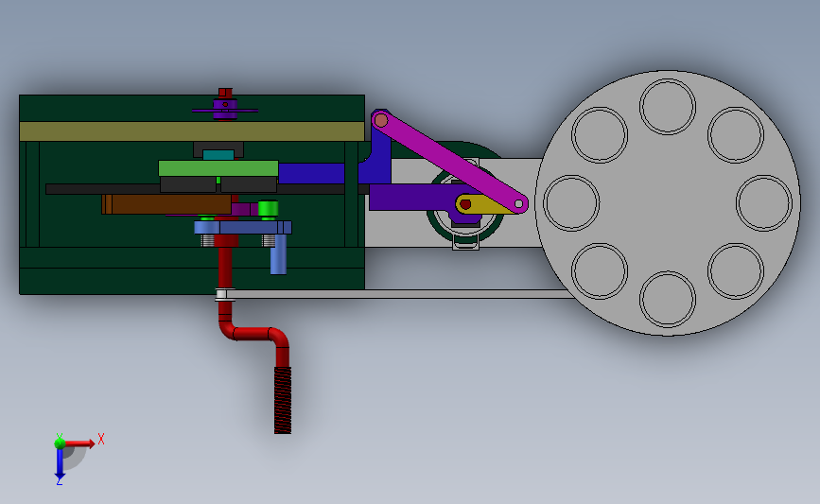The width and height of the screenshot is (820, 504).
Task: Click the "X" axis label
Action: click(x=101, y=439)
